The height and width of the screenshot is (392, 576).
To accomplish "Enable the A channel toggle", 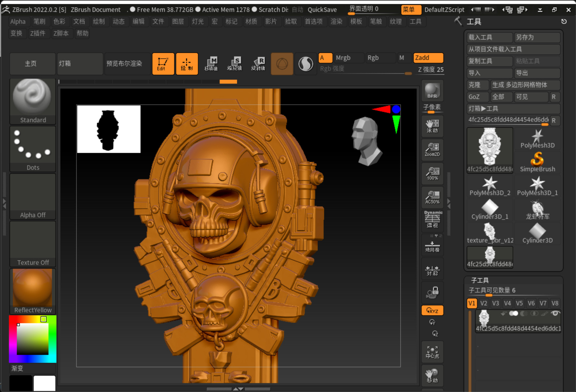I will pyautogui.click(x=325, y=58).
